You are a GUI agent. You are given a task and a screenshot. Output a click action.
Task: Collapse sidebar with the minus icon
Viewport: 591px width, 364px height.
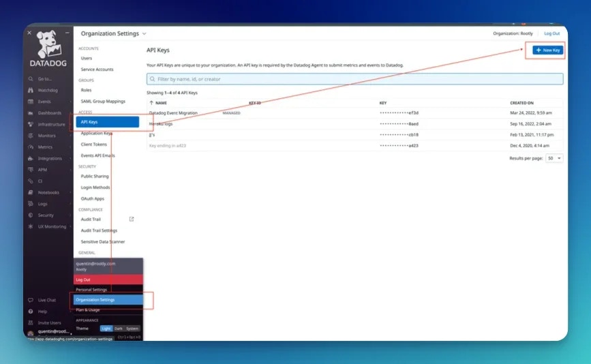pyautogui.click(x=67, y=33)
